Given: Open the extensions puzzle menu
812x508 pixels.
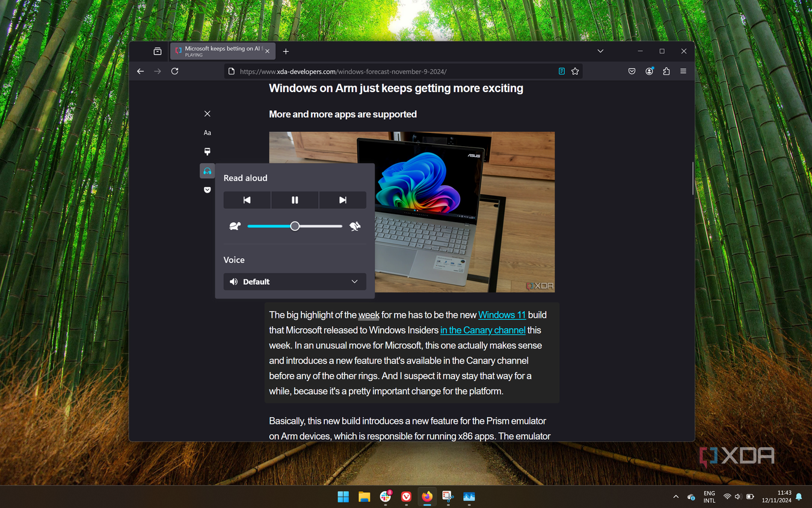Looking at the screenshot, I should click(666, 71).
